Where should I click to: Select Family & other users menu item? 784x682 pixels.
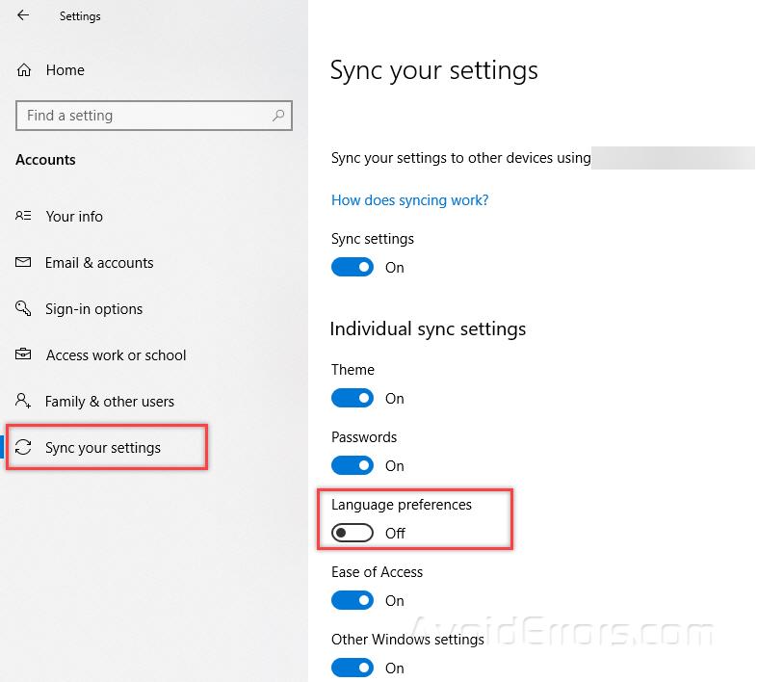110,402
